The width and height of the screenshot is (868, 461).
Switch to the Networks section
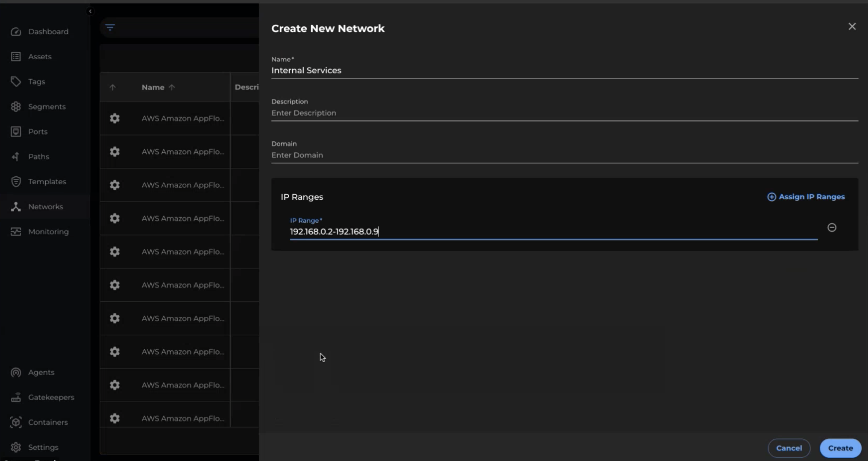click(x=46, y=206)
